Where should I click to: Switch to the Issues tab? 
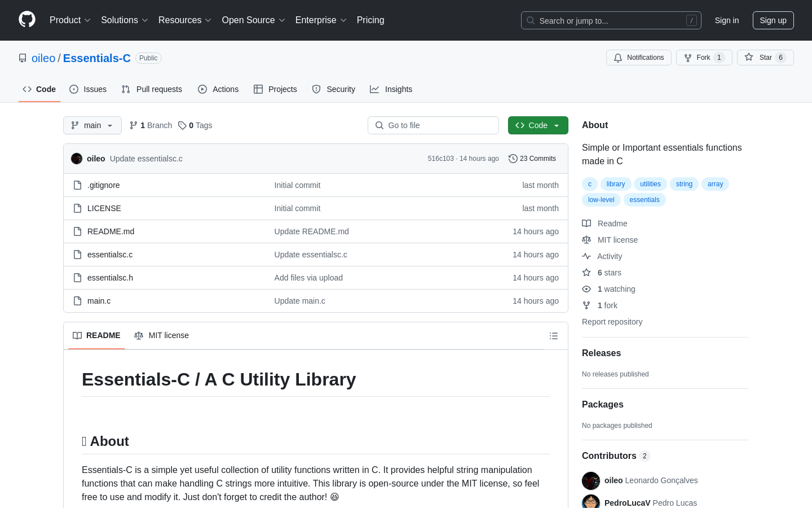(88, 89)
